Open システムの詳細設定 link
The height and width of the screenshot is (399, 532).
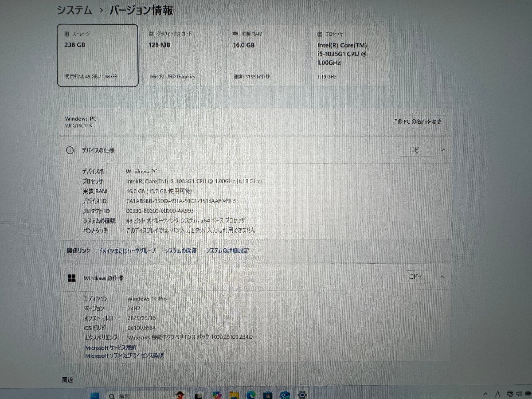227,251
